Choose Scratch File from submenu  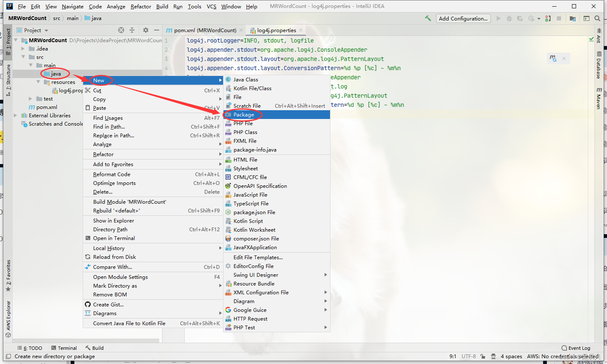click(277, 106)
